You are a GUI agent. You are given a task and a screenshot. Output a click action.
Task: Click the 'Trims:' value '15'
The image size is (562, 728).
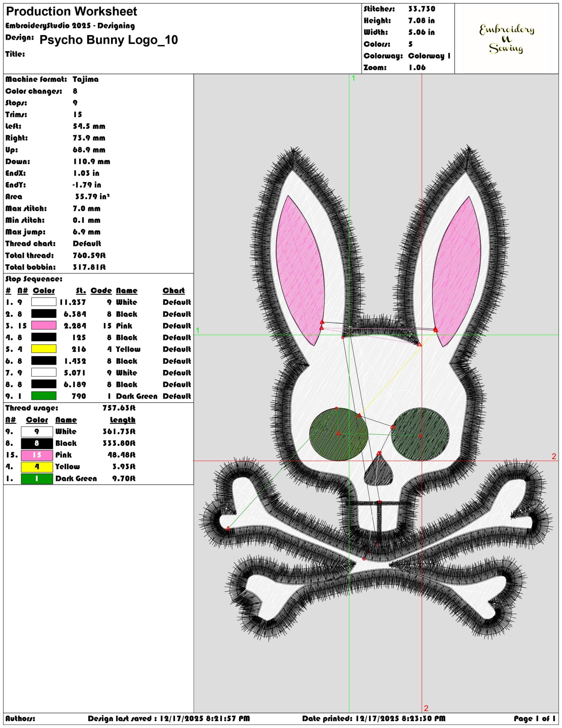click(78, 114)
